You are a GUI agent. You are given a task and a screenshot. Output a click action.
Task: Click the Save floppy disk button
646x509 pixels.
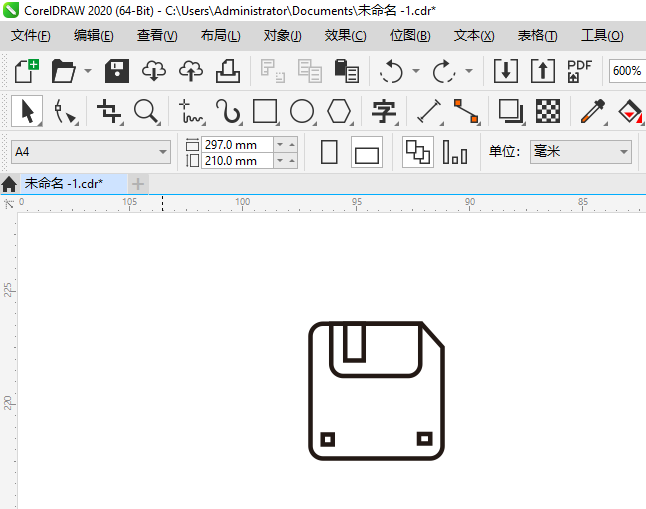tap(117, 71)
